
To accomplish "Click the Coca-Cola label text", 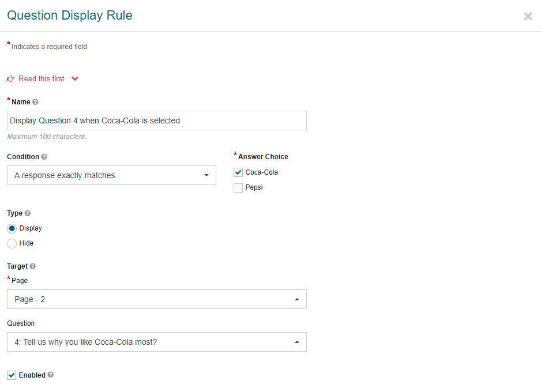I will pyautogui.click(x=261, y=172).
